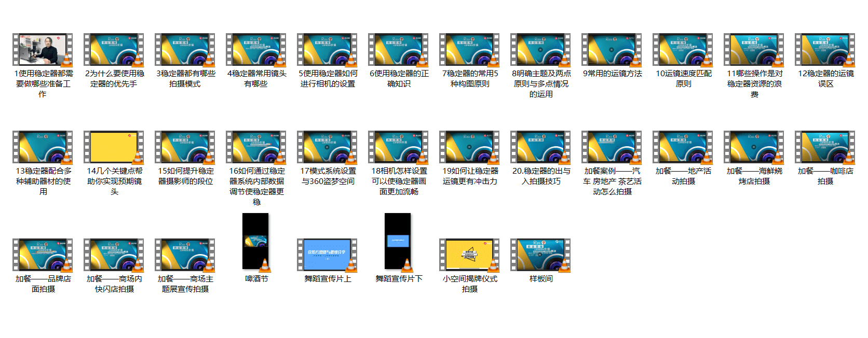Select the 小空间揭牌仪式拍摄 video file
The image size is (868, 338).
click(x=469, y=255)
